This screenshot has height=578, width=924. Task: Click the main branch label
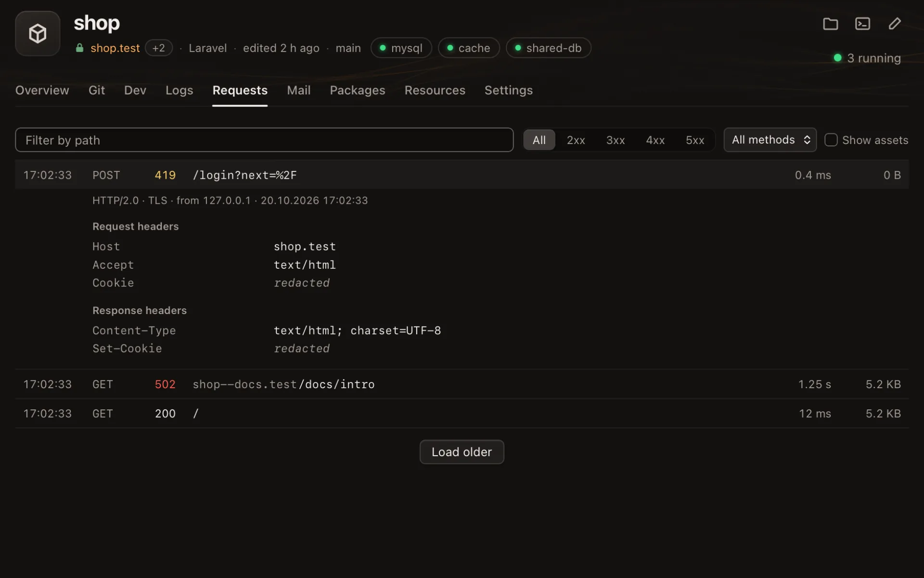click(348, 48)
